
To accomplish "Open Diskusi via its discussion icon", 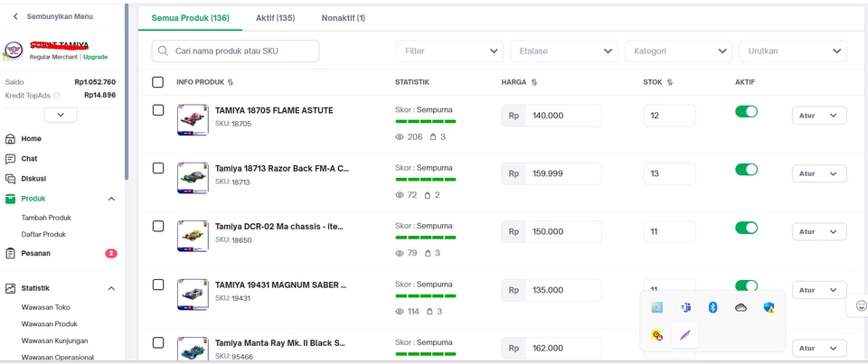I will point(10,179).
